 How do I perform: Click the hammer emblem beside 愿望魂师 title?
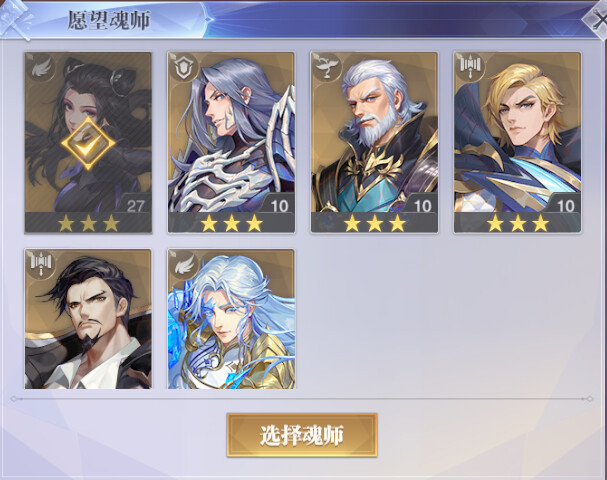pyautogui.click(x=15, y=19)
